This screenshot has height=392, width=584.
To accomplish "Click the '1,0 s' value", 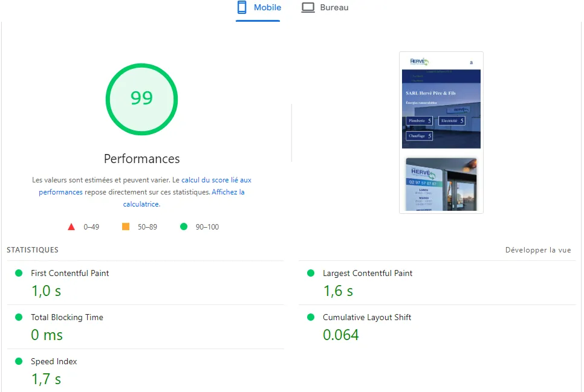I will coord(46,291).
